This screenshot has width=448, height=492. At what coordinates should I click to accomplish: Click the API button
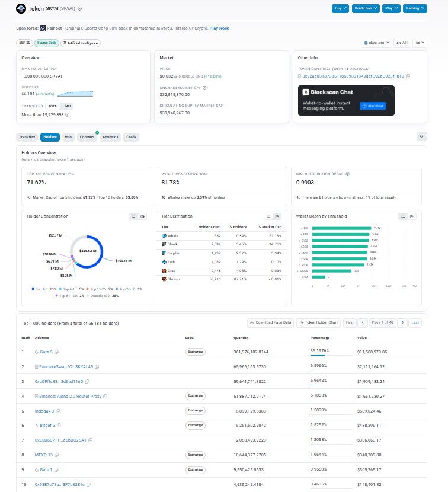[x=402, y=43]
